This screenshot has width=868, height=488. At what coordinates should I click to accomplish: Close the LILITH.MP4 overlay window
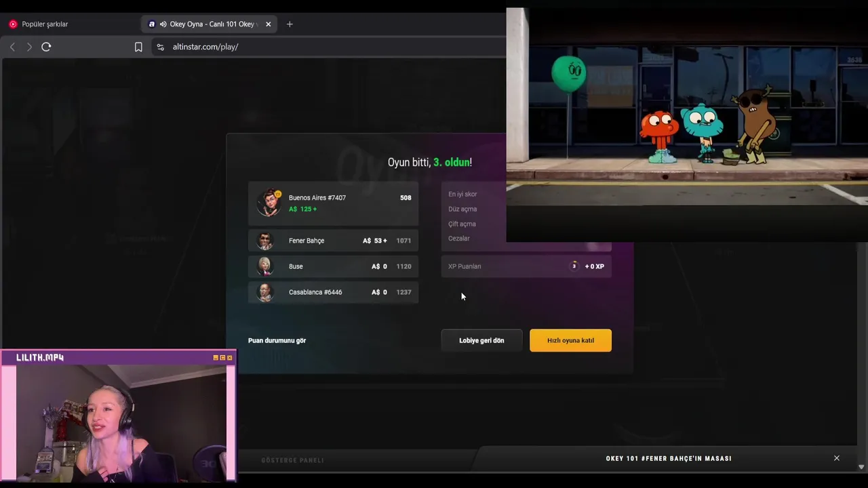pyautogui.click(x=230, y=357)
